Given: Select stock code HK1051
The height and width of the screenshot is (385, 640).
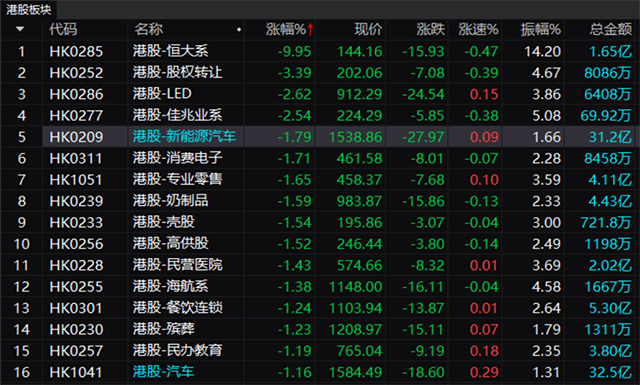Looking at the screenshot, I should [x=76, y=180].
